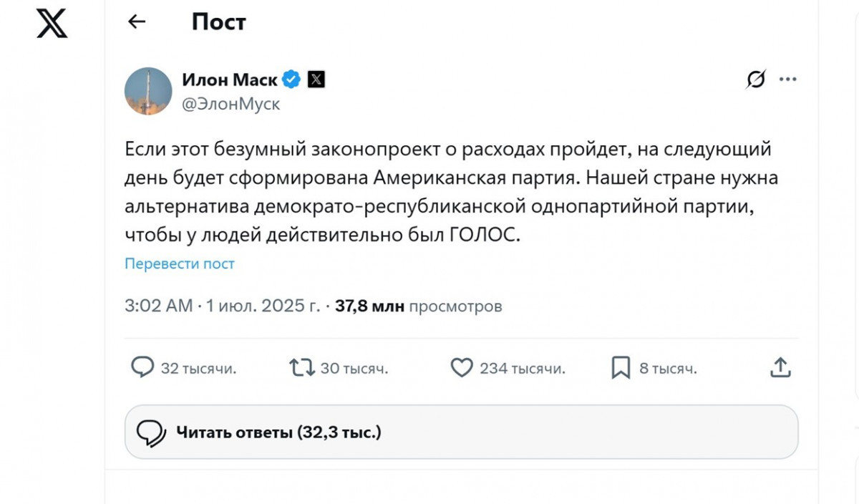Viewport: 859px width, 504px height.
Task: Open the 37,8 млн просмотров counter
Action: coord(419,306)
